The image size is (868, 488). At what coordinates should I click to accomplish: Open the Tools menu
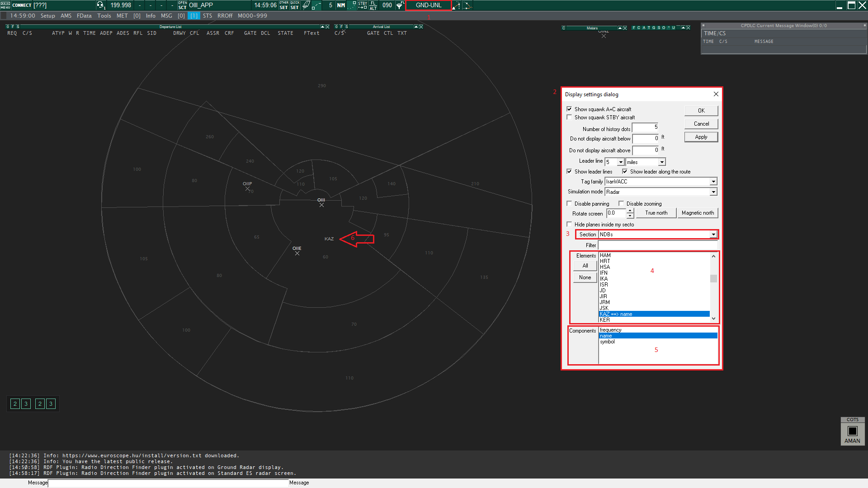[x=104, y=16]
